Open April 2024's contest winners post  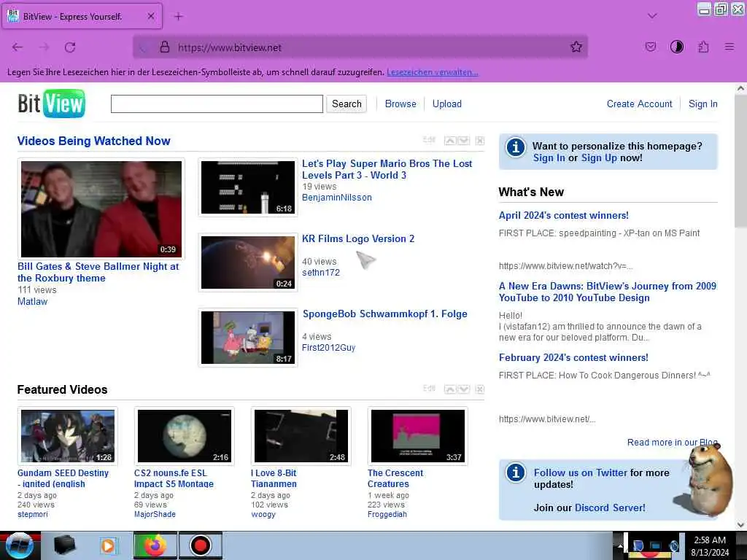pyautogui.click(x=564, y=215)
